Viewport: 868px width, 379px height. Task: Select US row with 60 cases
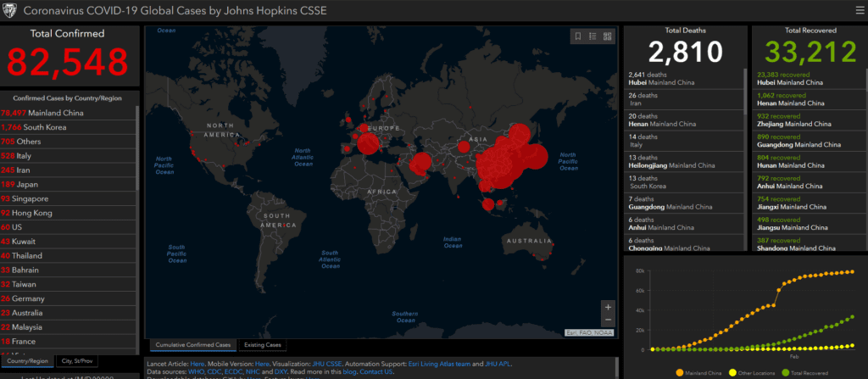[x=68, y=227]
